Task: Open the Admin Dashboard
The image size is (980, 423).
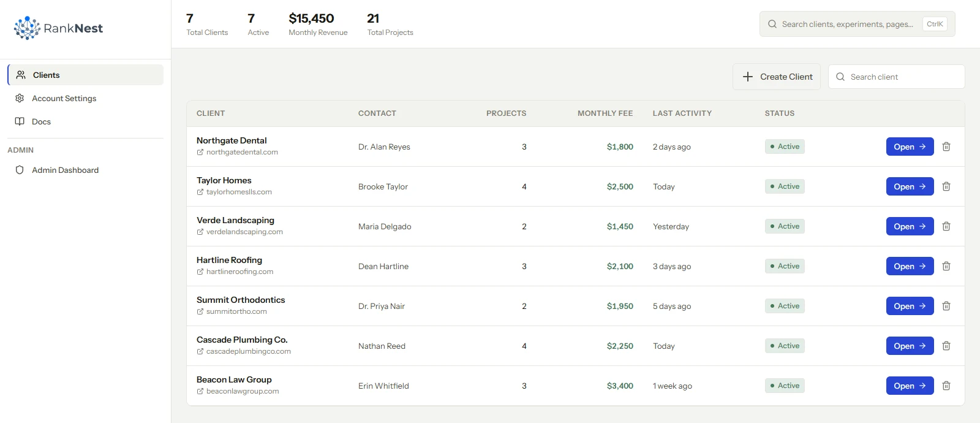Action: (86, 170)
